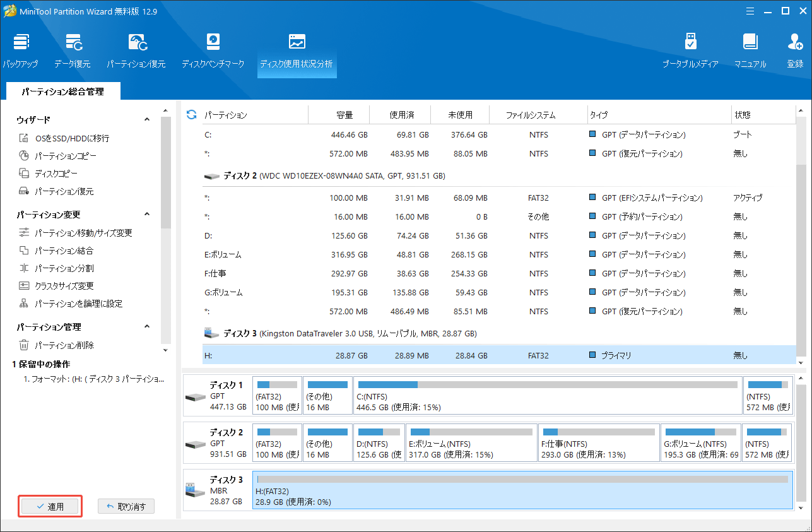Sort by 状態 column header
Screen dimensions: 812x532
pos(762,115)
